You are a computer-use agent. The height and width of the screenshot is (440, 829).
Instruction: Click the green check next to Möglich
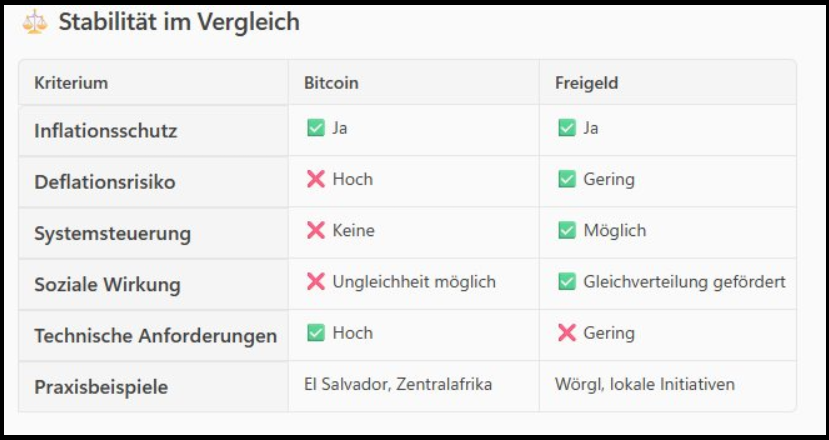tap(567, 230)
